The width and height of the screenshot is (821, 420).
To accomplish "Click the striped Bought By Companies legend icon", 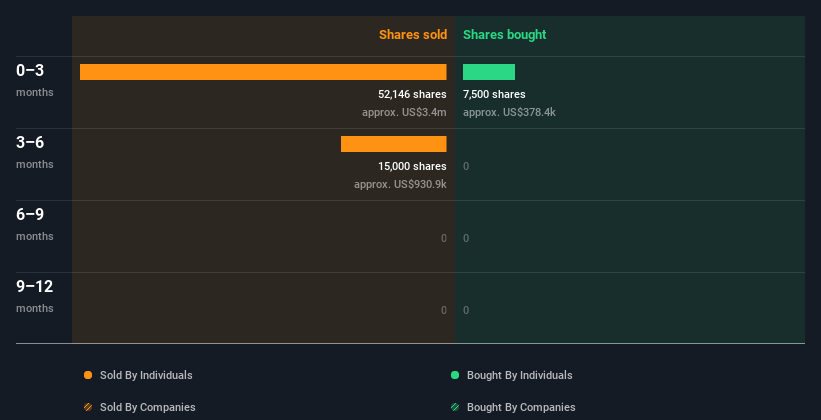I will coord(455,407).
